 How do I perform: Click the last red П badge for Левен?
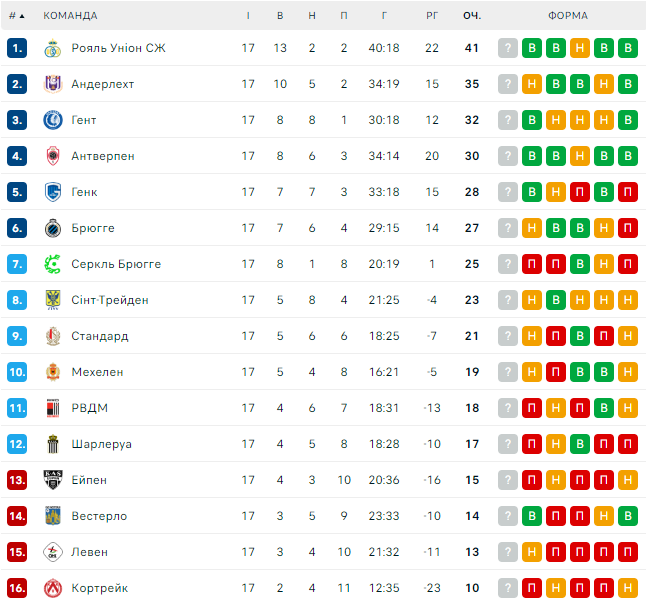pyautogui.click(x=628, y=552)
